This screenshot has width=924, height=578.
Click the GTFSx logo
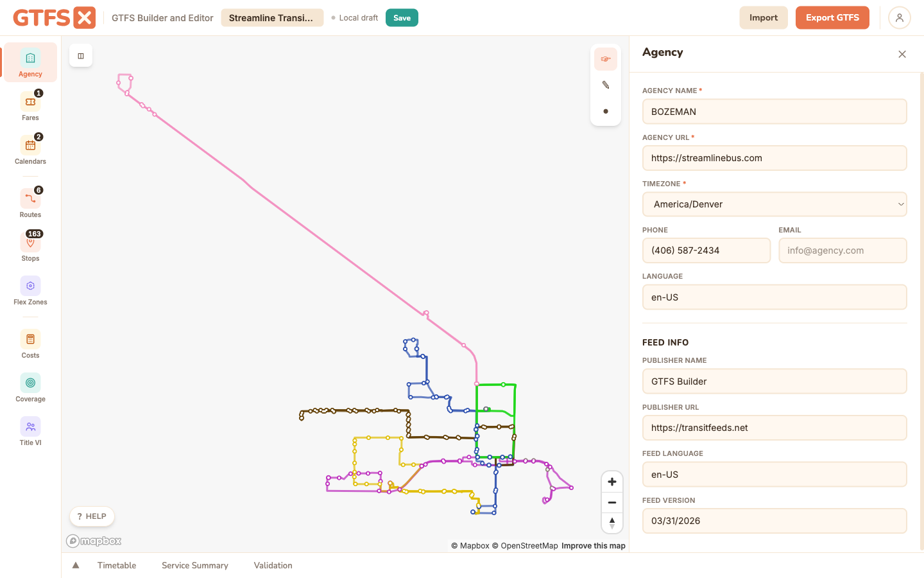pyautogui.click(x=55, y=18)
